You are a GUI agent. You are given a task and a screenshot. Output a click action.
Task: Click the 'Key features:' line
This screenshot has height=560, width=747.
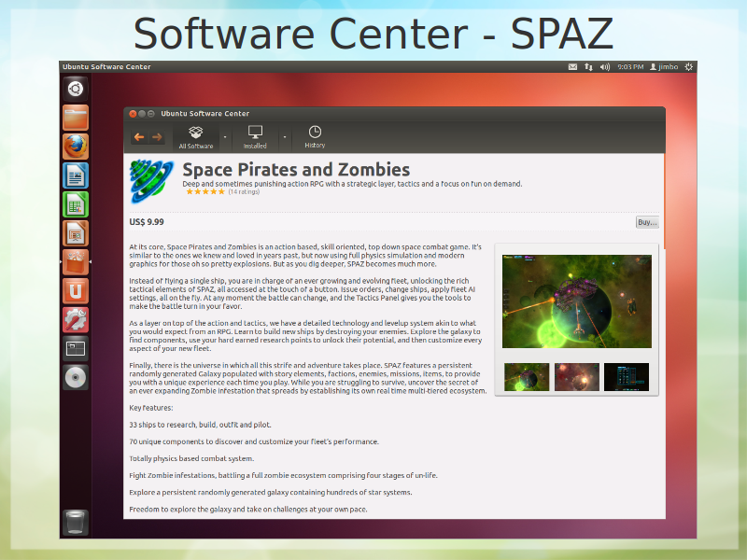tap(151, 408)
